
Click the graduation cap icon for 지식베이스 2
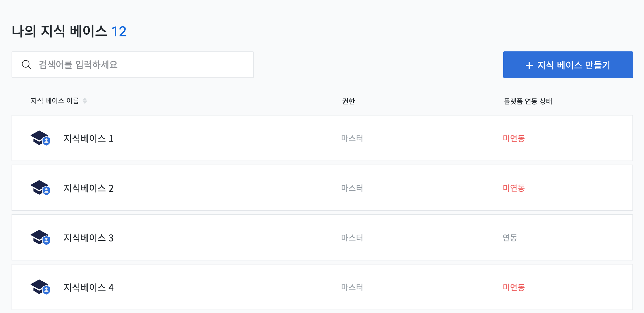(40, 188)
